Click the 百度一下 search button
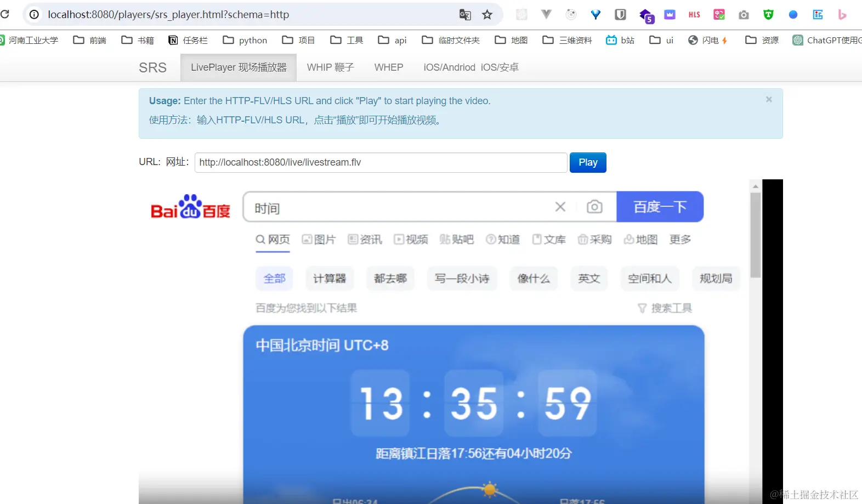This screenshot has height=504, width=862. click(660, 207)
